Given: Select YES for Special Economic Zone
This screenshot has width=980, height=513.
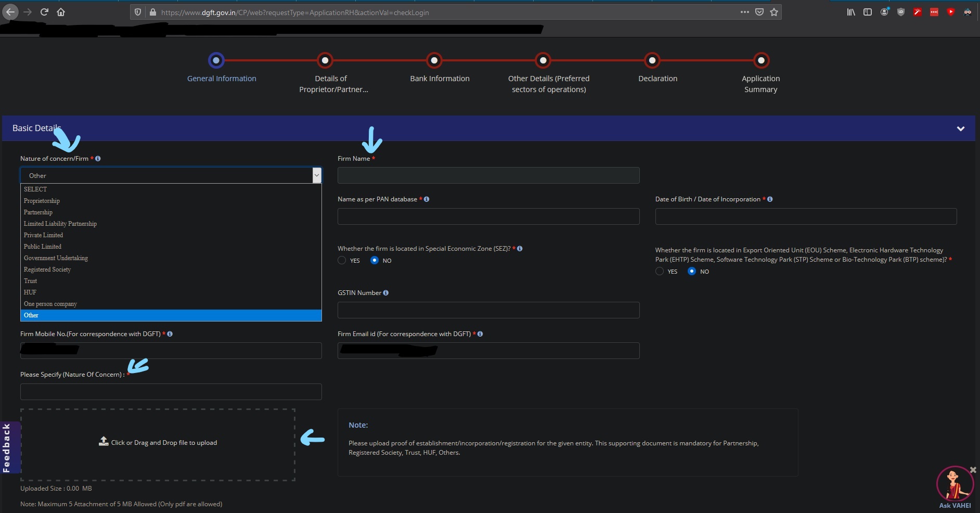Looking at the screenshot, I should (342, 260).
